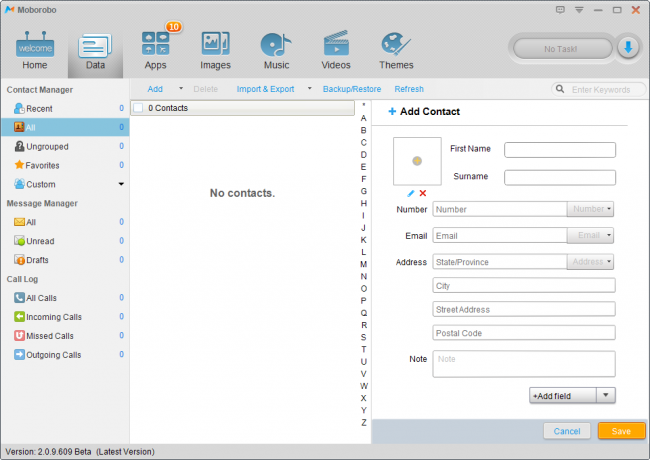Show Ungrouped contacts
The width and height of the screenshot is (650, 460).
(x=65, y=146)
